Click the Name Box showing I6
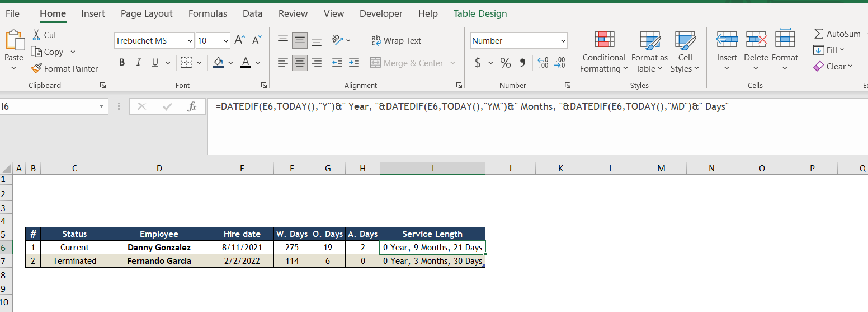The height and width of the screenshot is (312, 868). [48, 106]
